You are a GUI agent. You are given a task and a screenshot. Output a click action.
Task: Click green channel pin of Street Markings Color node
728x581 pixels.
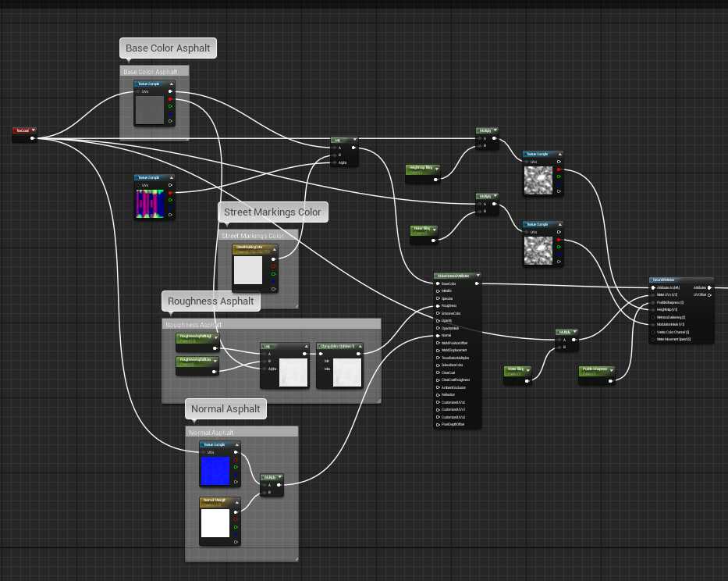tap(273, 274)
